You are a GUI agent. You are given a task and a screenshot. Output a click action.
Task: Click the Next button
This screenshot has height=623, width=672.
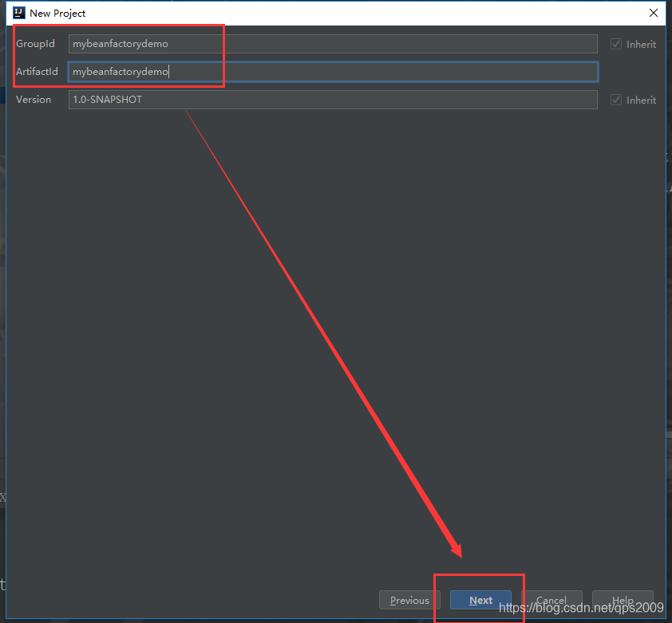(x=480, y=600)
